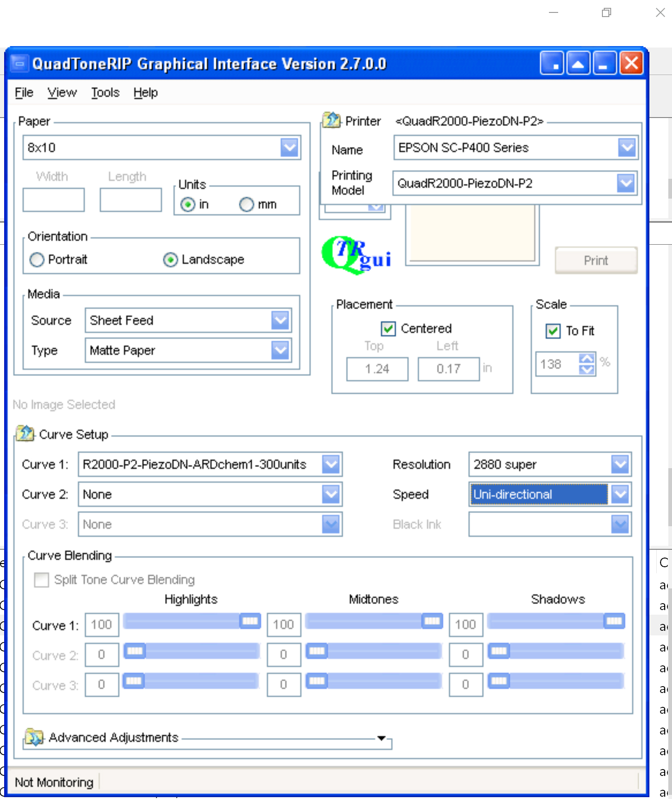Toggle the To Fit scale checkbox
Screen dimensions: 672x799
pyautogui.click(x=553, y=331)
